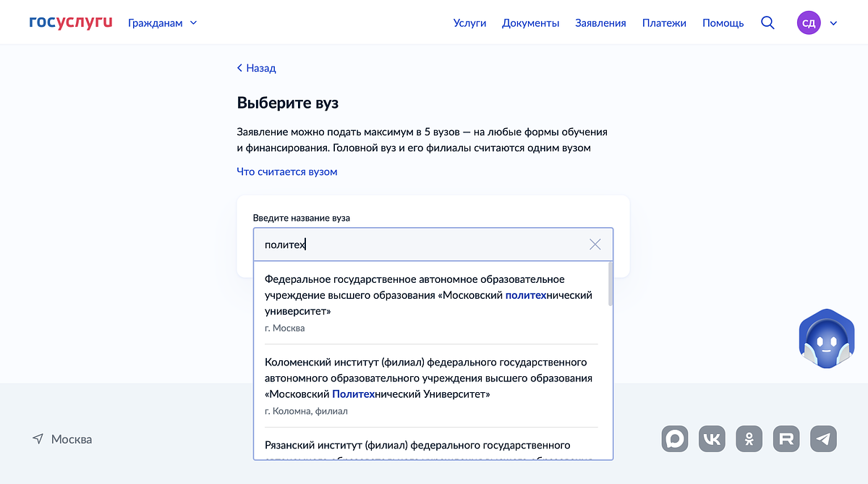This screenshot has height=484, width=868.
Task: Open the search magnifier icon
Action: [767, 22]
